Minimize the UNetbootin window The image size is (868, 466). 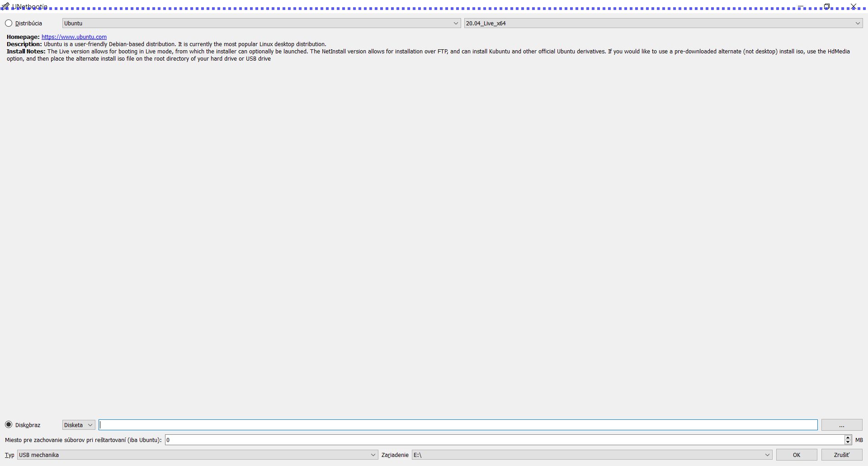(801, 6)
